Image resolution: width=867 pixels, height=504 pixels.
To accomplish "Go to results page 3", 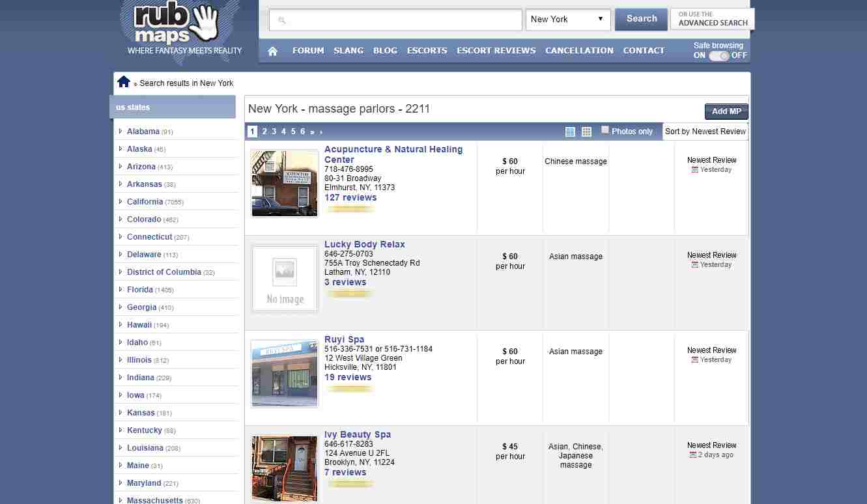I will (x=274, y=132).
